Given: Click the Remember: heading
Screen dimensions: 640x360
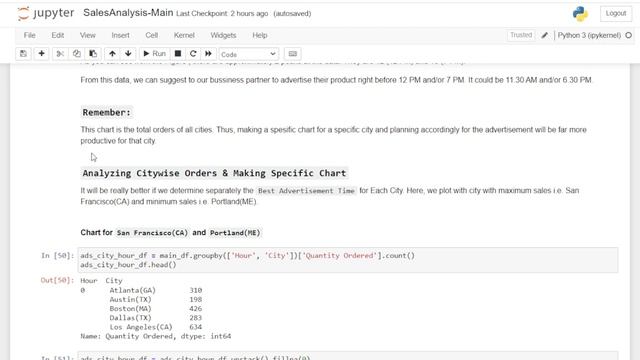Looking at the screenshot, I should [107, 113].
